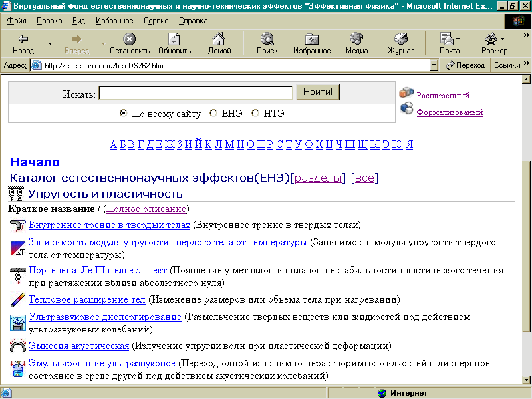Click into the Искать search field
The width and height of the screenshot is (532, 399).
click(196, 93)
